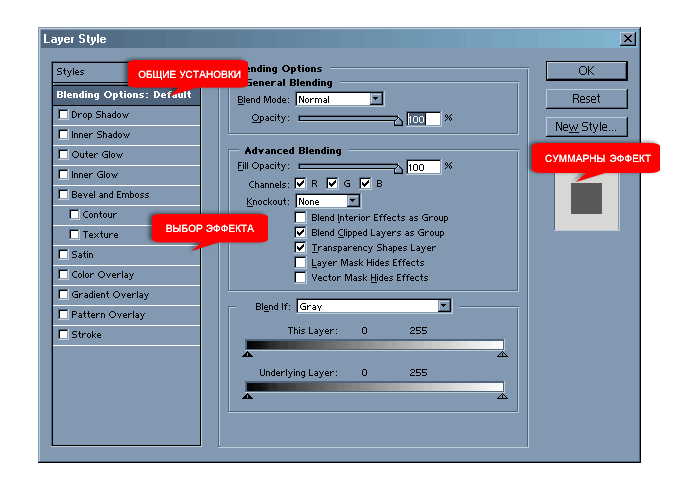Toggle the Inner Shadow checkbox
This screenshot has height=490, width=679.
tap(64, 135)
